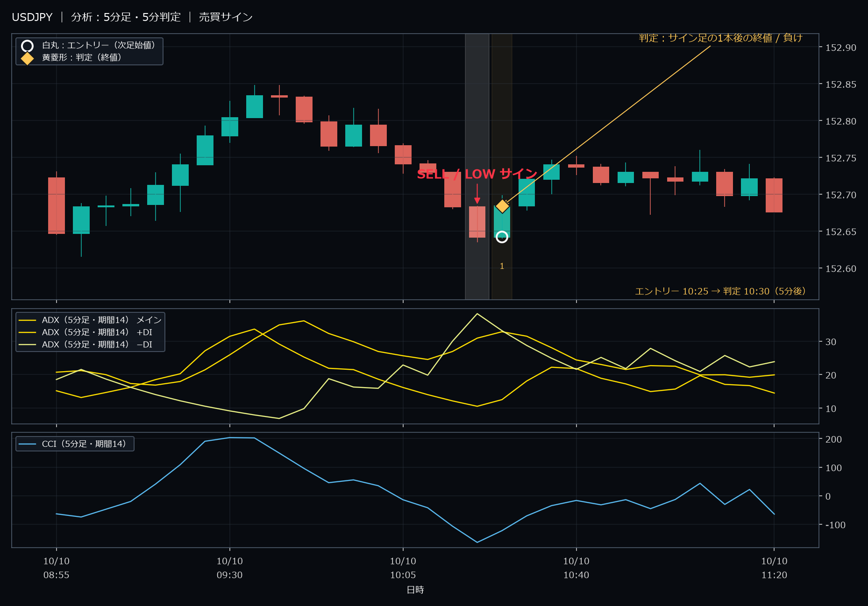Click the blue CCI line swatch in the legend
The image size is (868, 606).
[x=28, y=444]
